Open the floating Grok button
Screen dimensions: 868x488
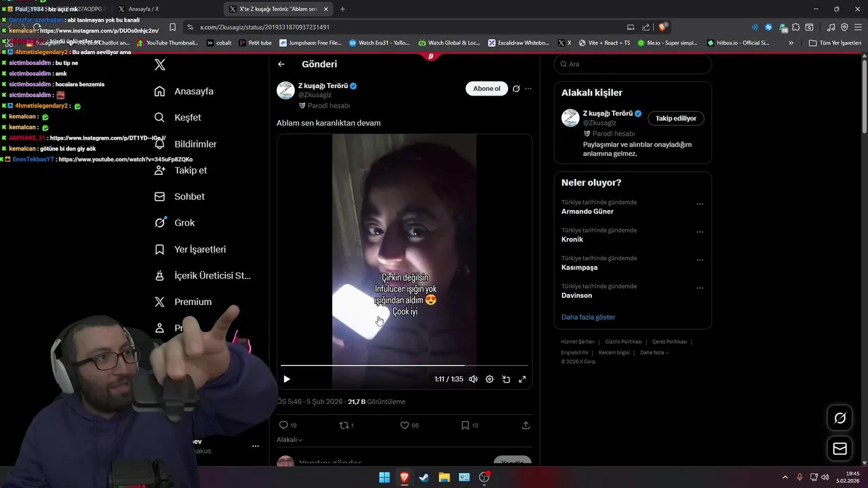840,418
